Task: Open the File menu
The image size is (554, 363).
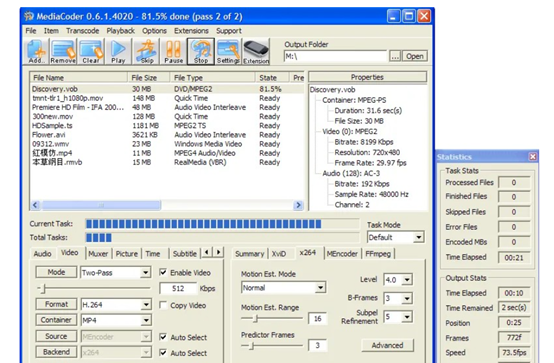Action: (x=31, y=31)
